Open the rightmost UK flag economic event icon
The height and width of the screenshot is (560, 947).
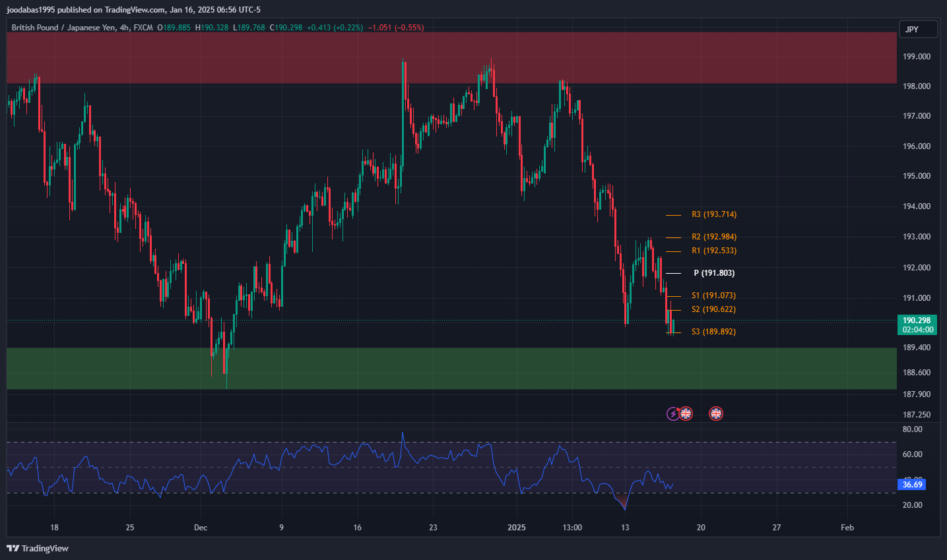point(716,414)
